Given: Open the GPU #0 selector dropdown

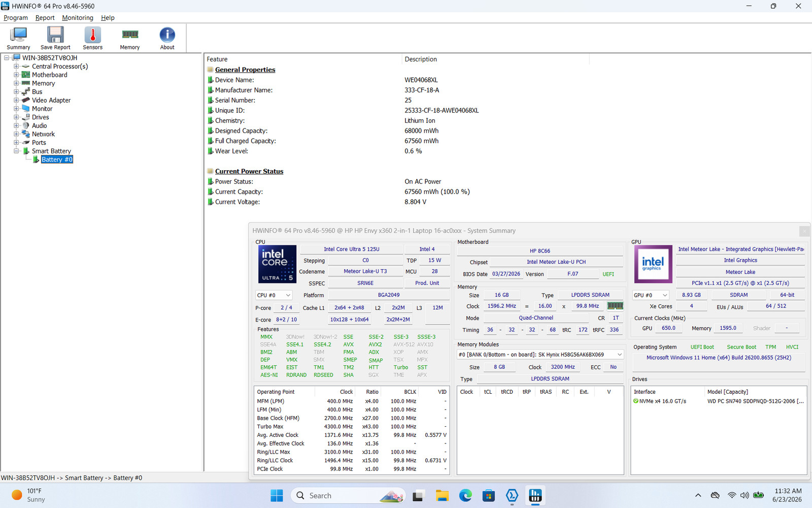Looking at the screenshot, I should pos(651,295).
